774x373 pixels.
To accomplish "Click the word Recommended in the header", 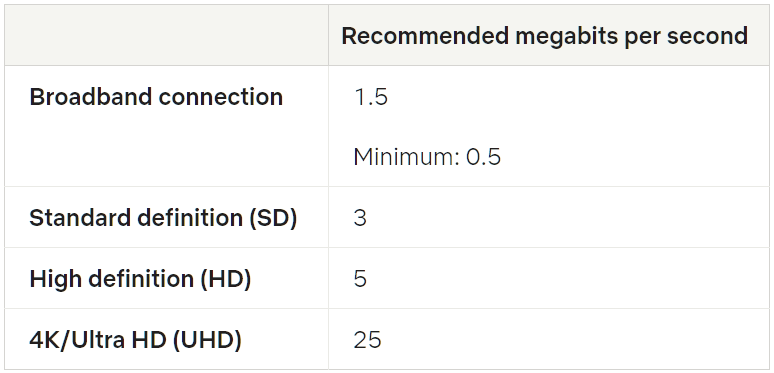I will [x=425, y=36].
